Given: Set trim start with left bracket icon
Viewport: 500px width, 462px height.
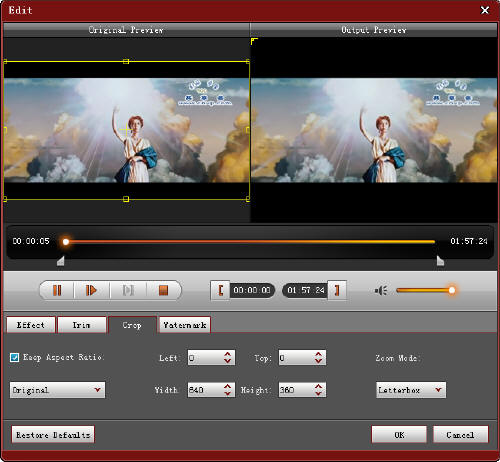Looking at the screenshot, I should 220,290.
